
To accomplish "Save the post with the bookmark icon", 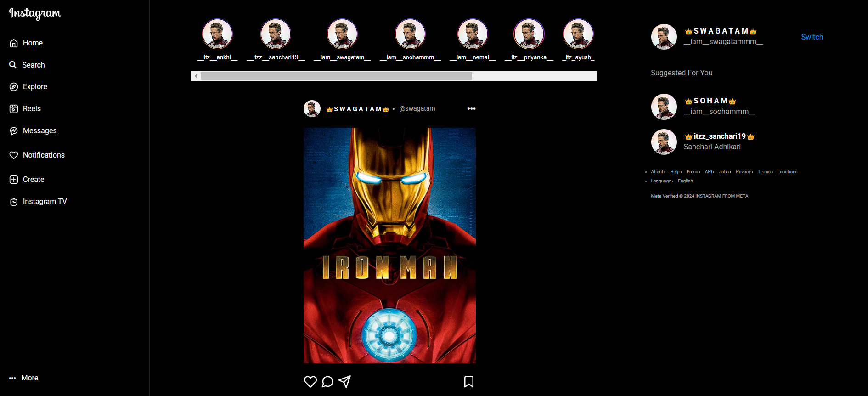I will click(x=468, y=382).
